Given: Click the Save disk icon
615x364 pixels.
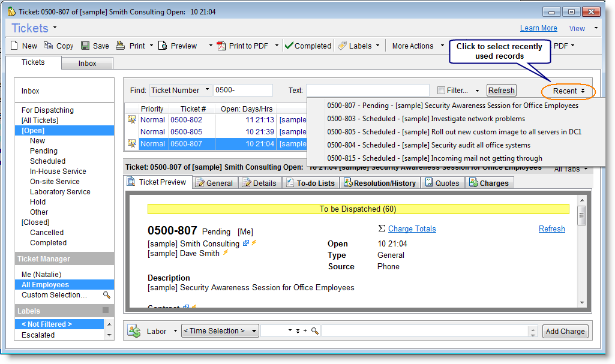Looking at the screenshot, I should [x=85, y=46].
